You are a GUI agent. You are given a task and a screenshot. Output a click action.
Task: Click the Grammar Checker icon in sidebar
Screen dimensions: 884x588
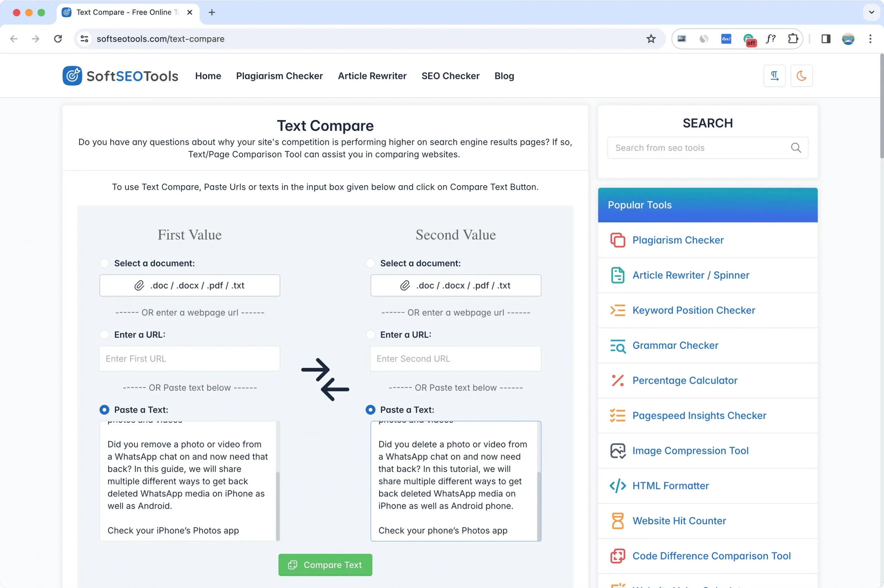click(x=617, y=344)
